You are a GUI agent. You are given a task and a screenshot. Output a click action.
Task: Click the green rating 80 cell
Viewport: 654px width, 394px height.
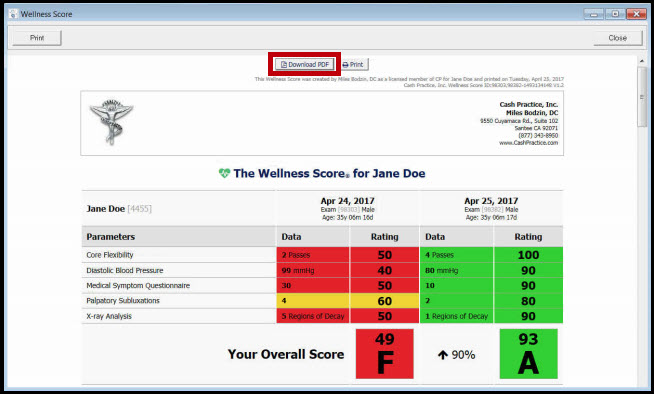tap(528, 301)
